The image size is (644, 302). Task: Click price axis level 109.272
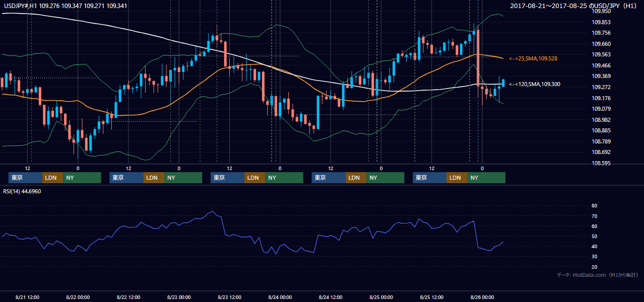pyautogui.click(x=601, y=87)
